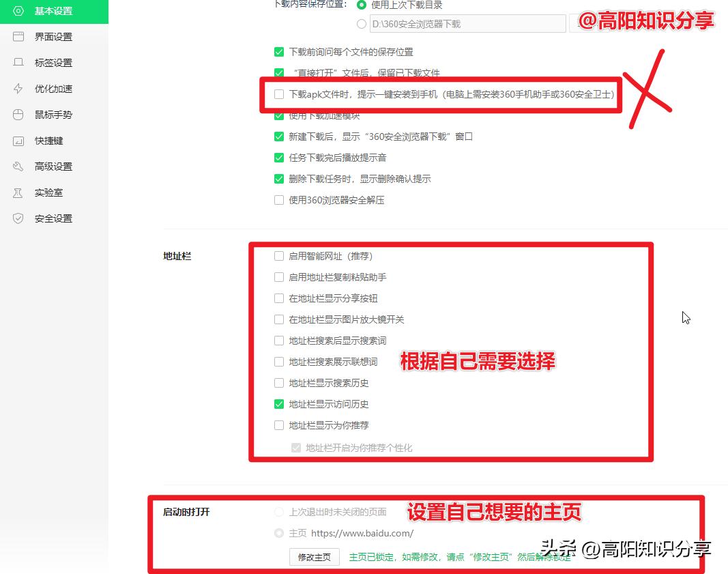Click the 修改主页 button

(314, 557)
